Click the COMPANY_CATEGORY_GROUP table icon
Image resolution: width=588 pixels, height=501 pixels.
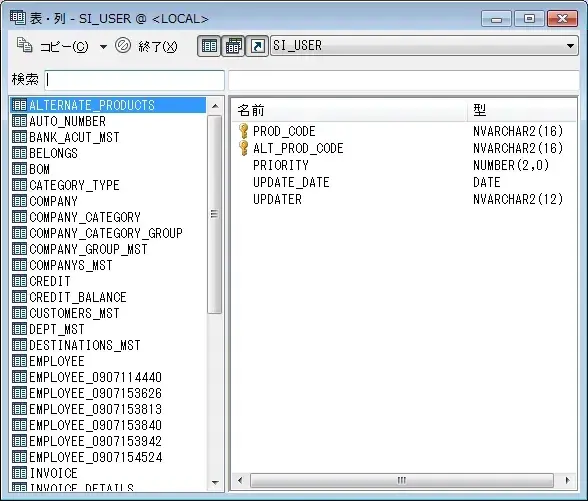coord(19,233)
